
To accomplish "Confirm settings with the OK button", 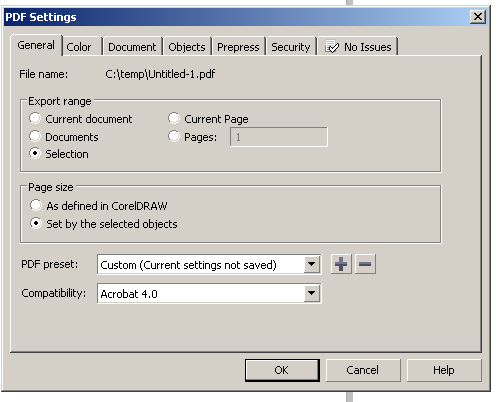I will (x=282, y=370).
